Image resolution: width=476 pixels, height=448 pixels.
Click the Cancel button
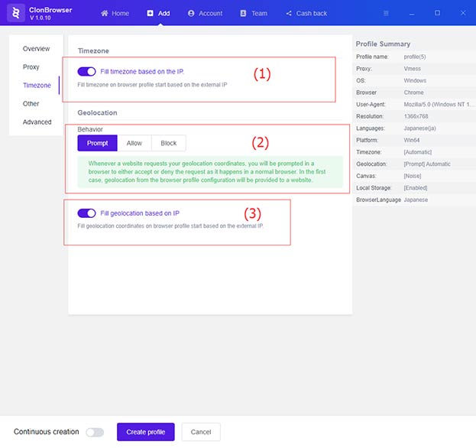point(201,432)
